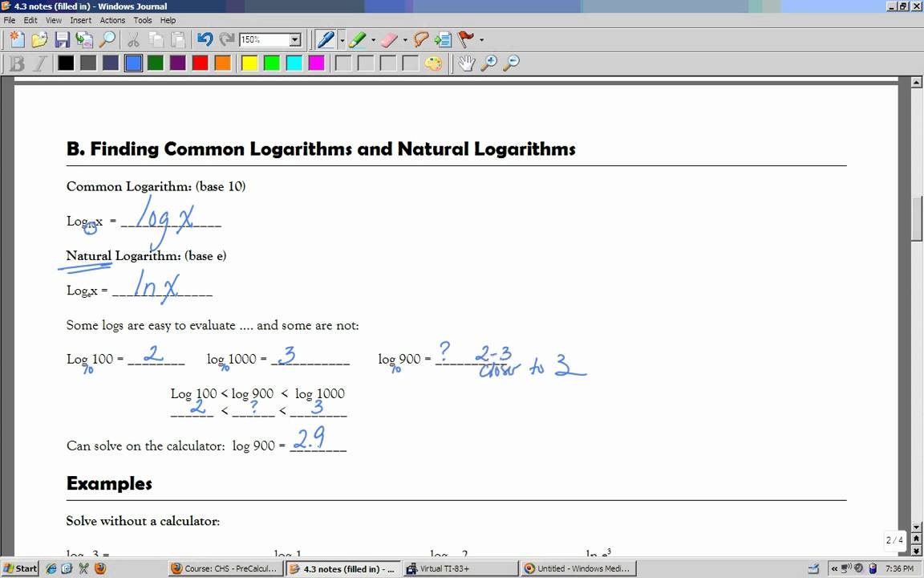Expand the Highlighter options arrow

[373, 39]
